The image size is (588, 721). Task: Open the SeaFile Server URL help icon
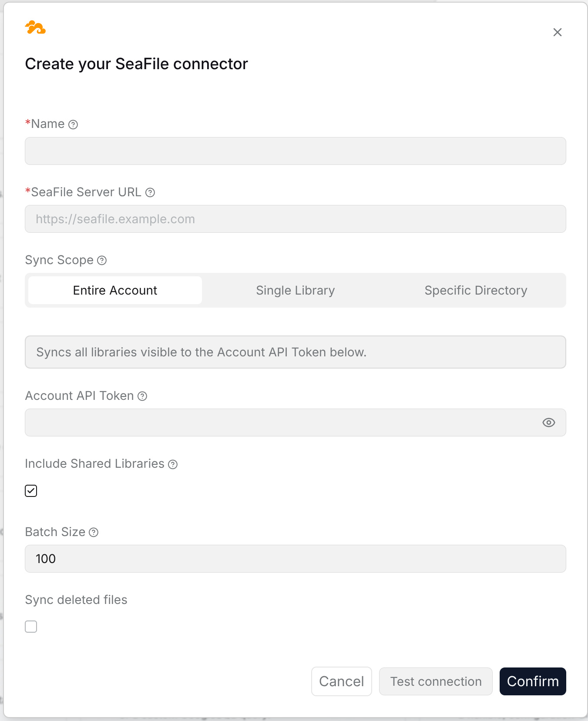click(150, 192)
